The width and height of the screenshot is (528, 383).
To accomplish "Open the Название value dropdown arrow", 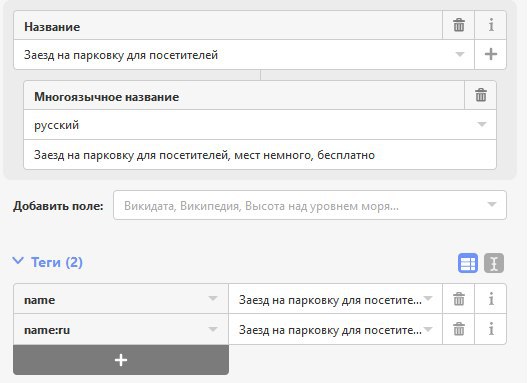I will [x=460, y=54].
